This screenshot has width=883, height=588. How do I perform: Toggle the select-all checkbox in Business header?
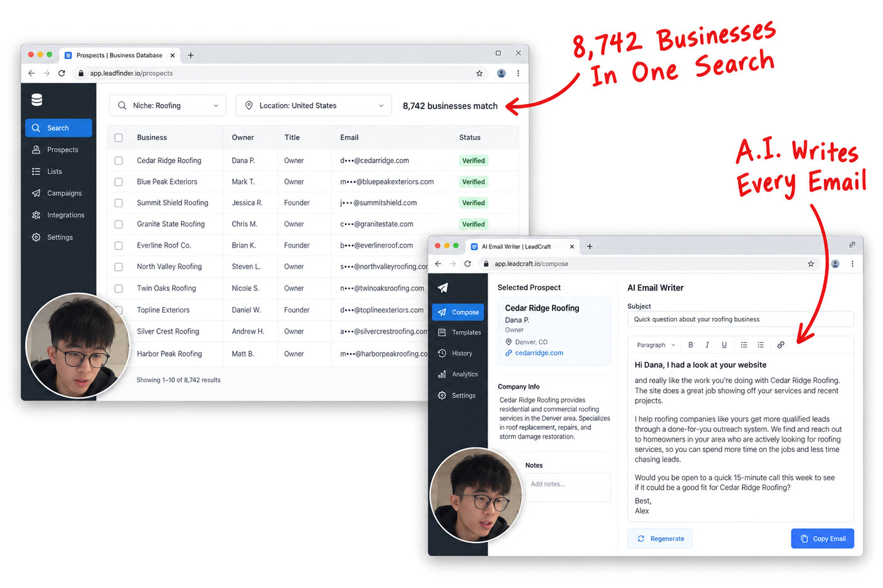tap(119, 137)
